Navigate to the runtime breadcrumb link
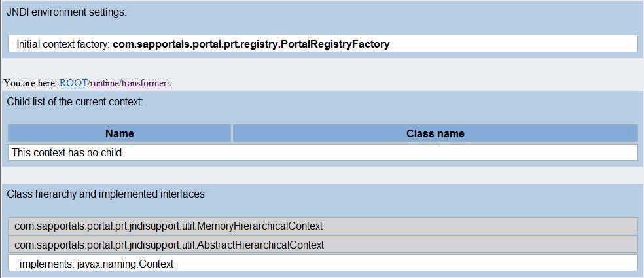This screenshot has height=278, width=644. click(x=105, y=83)
